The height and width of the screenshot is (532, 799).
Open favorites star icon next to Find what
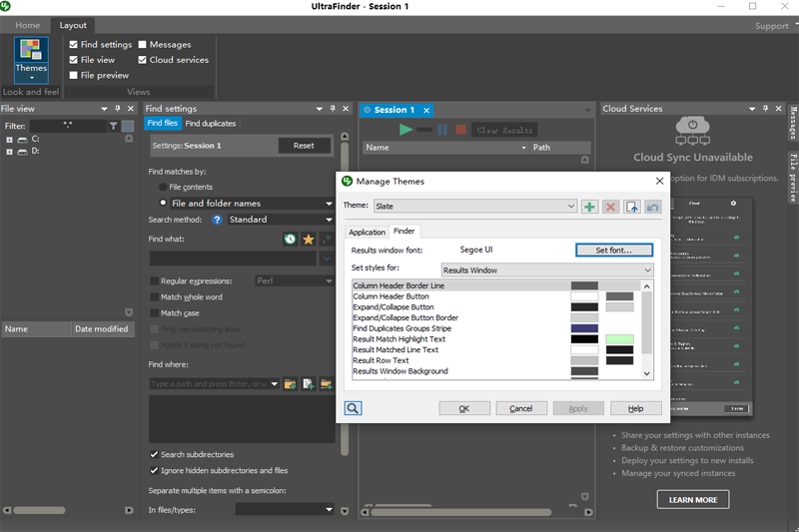point(309,239)
